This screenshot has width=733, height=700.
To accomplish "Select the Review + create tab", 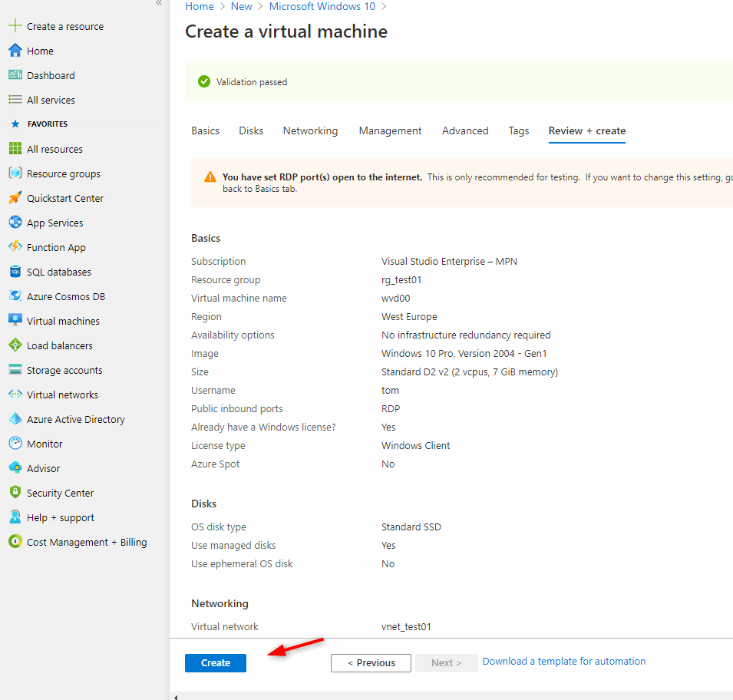I will pyautogui.click(x=587, y=131).
